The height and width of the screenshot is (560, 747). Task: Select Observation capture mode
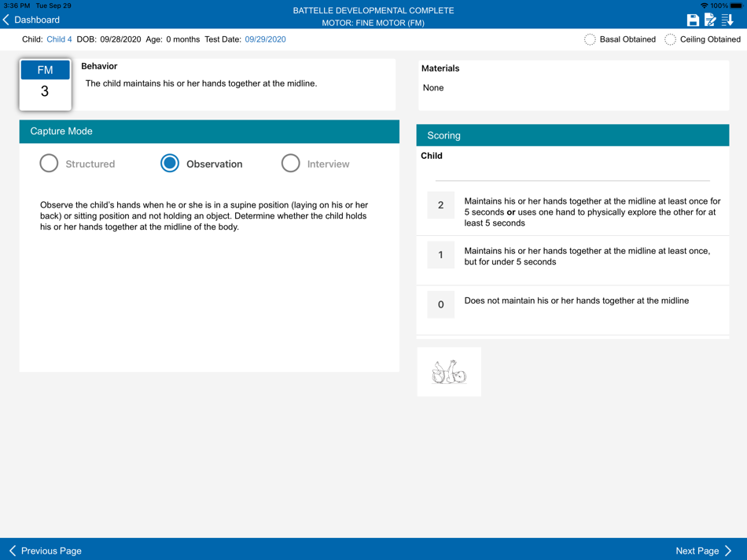pos(170,164)
